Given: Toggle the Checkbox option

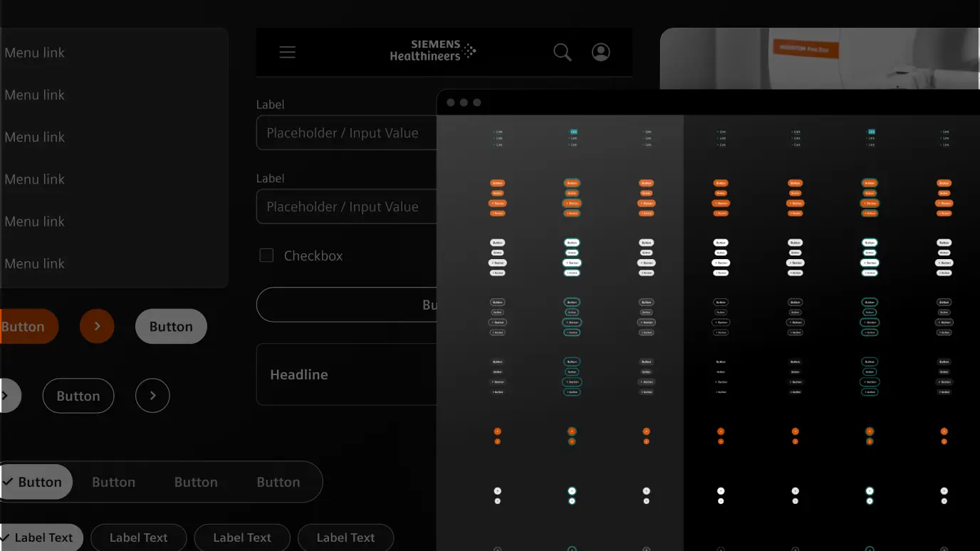Looking at the screenshot, I should tap(266, 256).
